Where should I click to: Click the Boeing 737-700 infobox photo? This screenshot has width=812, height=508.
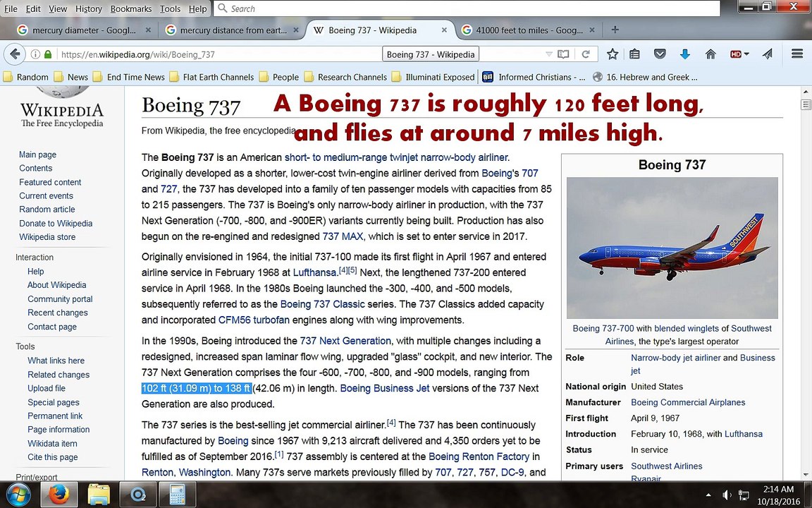(x=672, y=248)
